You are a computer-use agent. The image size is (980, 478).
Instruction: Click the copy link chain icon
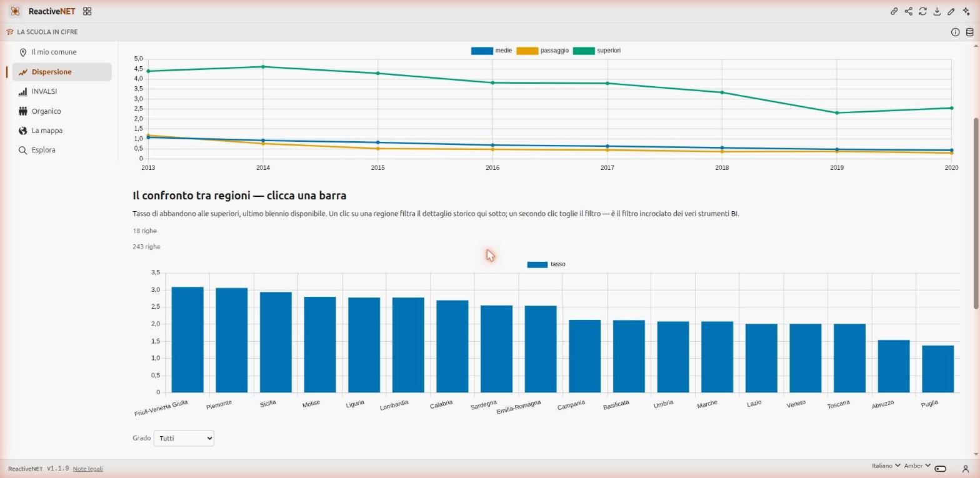[x=894, y=11]
